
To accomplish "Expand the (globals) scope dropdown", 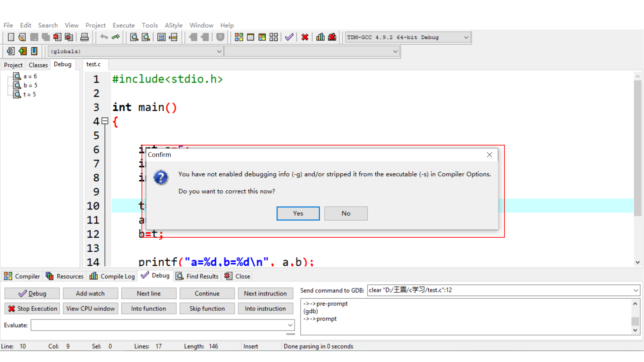I will (x=219, y=52).
